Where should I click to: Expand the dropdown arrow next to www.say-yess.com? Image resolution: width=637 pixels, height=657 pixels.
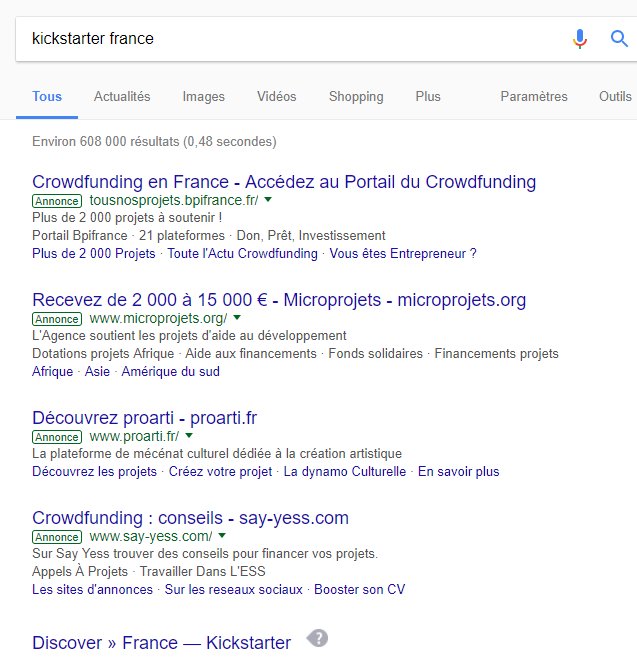coord(222,535)
